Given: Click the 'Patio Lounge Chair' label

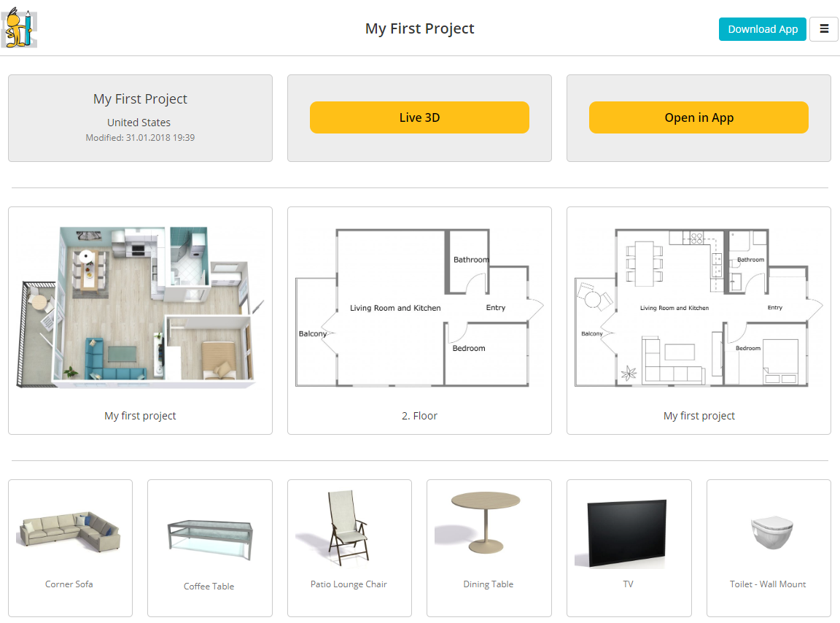Looking at the screenshot, I should tap(349, 584).
